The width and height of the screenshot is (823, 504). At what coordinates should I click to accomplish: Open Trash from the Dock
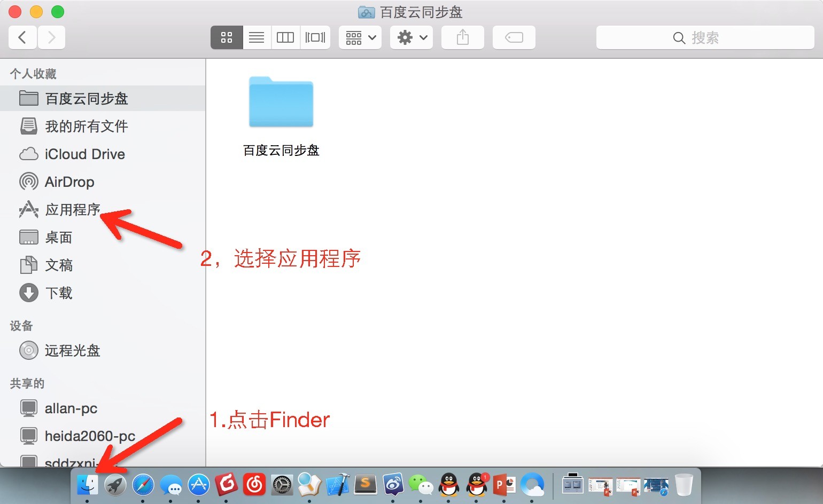pyautogui.click(x=684, y=485)
